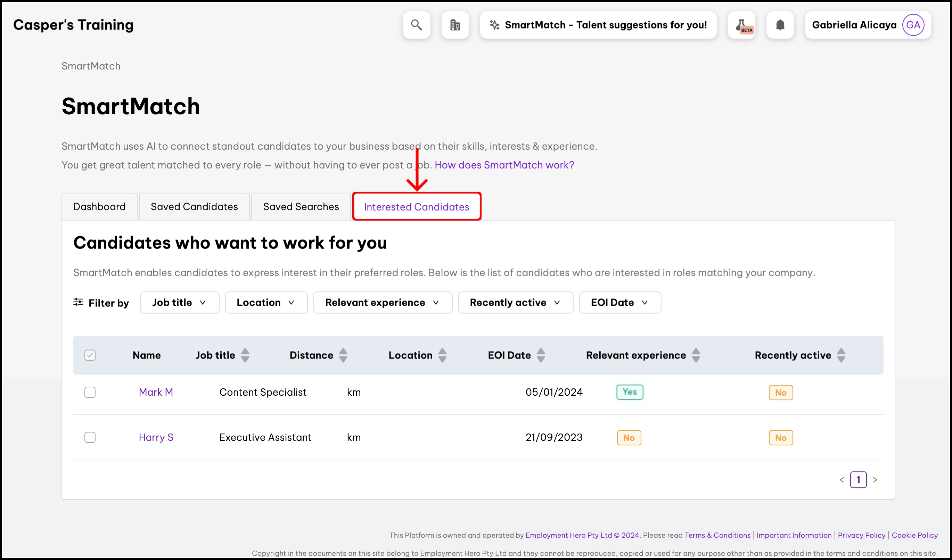Sort by Job title column arrows

[x=245, y=355]
